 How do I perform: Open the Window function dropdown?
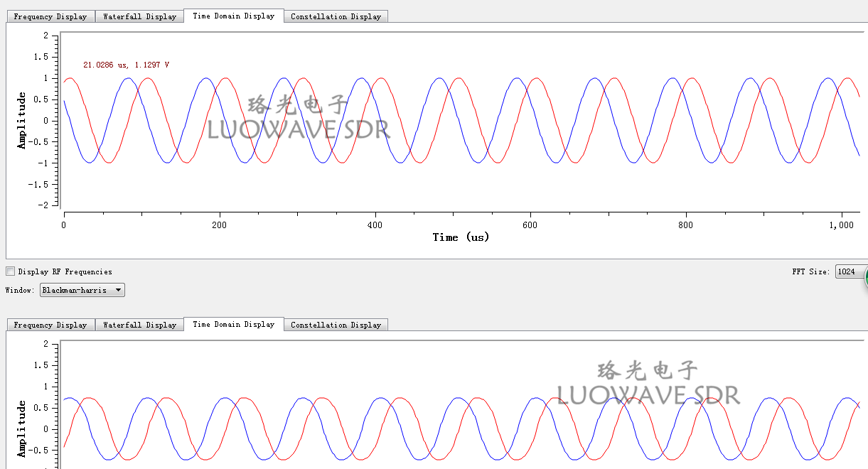click(x=81, y=289)
